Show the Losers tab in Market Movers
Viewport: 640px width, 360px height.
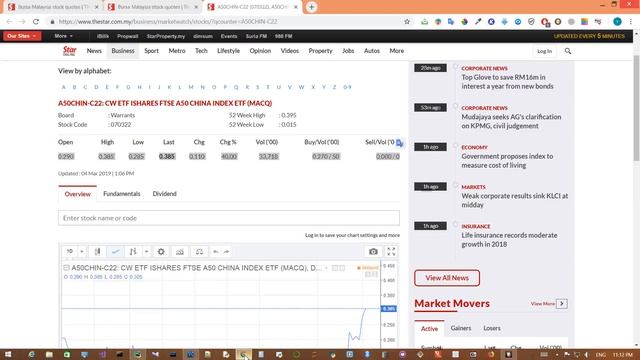(x=492, y=328)
